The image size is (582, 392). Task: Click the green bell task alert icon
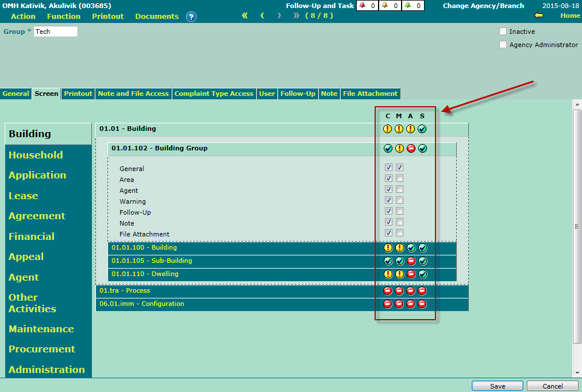408,6
